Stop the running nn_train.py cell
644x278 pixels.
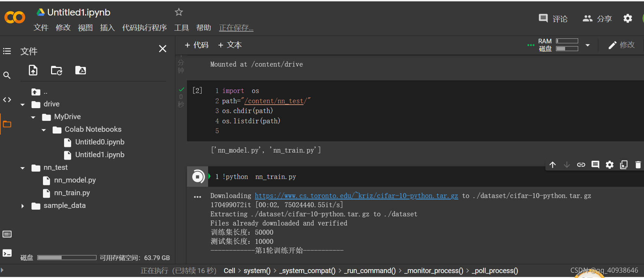pyautogui.click(x=198, y=177)
